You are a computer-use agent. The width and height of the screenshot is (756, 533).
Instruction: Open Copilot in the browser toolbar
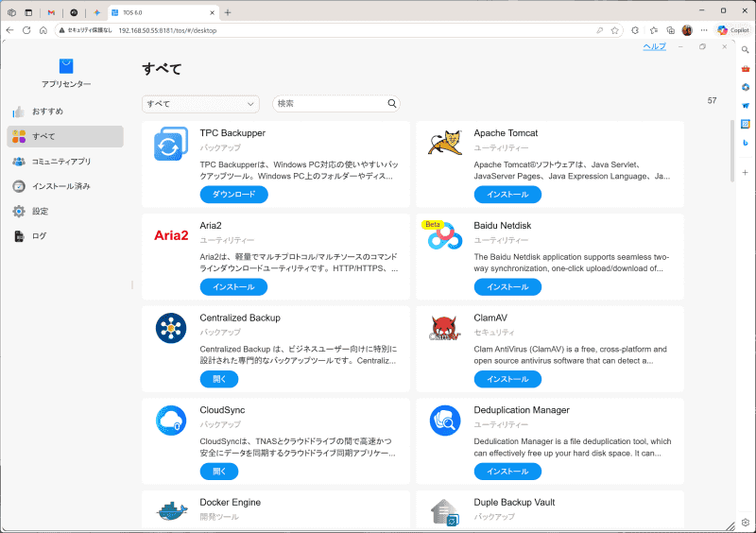click(x=733, y=30)
